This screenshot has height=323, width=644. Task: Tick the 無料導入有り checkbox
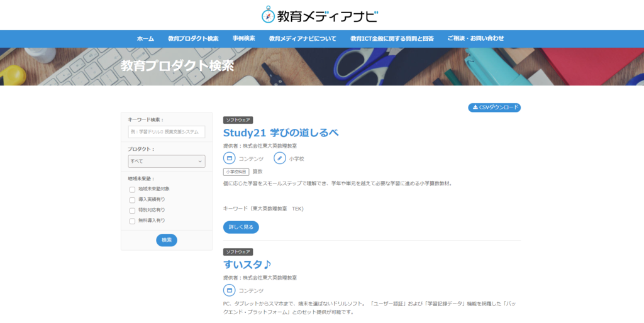[x=132, y=221]
